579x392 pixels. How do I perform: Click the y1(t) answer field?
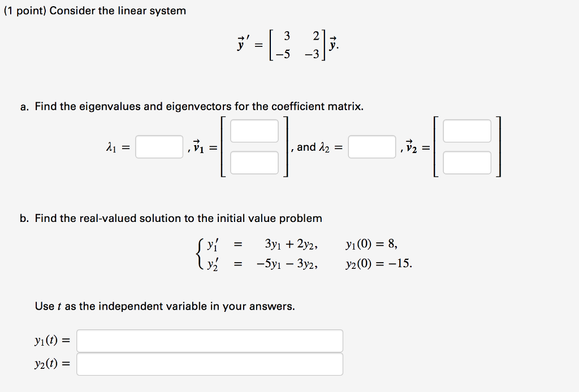(x=210, y=340)
